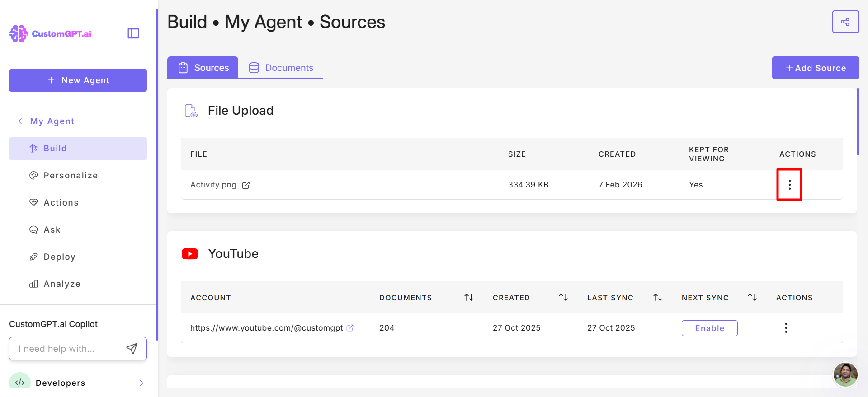Enable next sync for YouTube source
The image size is (868, 397).
point(709,328)
